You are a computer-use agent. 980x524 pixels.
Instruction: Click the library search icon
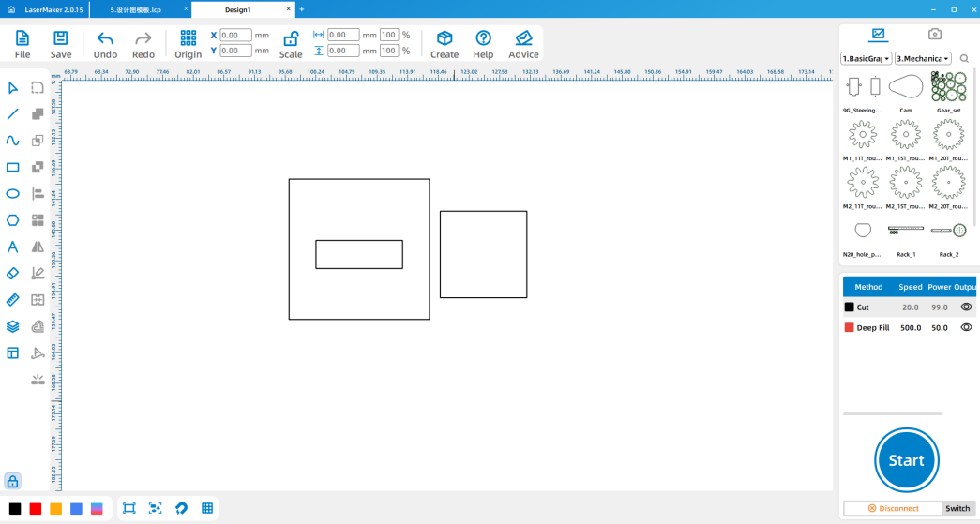[964, 59]
